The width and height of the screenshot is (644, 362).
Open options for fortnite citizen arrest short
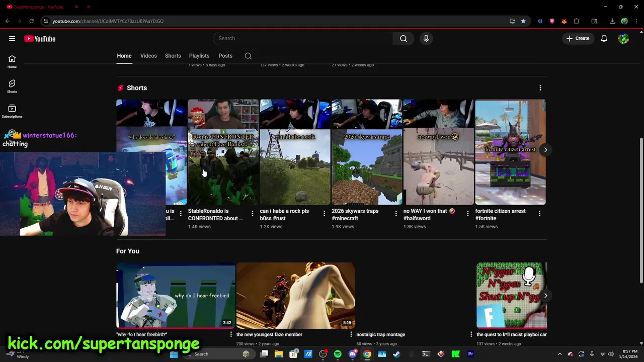point(539,214)
